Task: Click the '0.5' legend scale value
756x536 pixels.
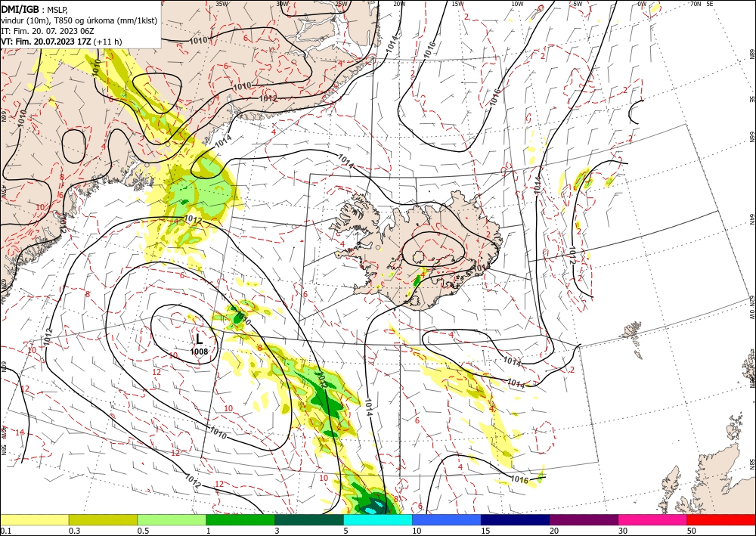Action: [x=143, y=531]
